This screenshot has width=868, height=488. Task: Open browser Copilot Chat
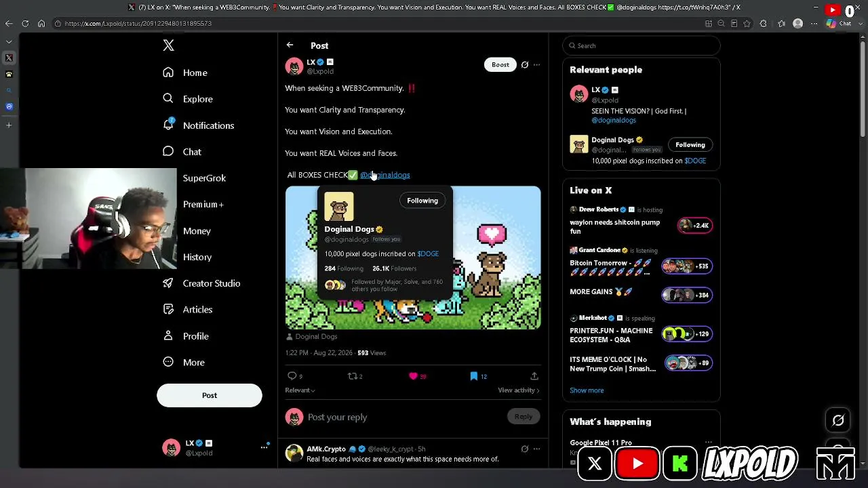click(x=838, y=24)
